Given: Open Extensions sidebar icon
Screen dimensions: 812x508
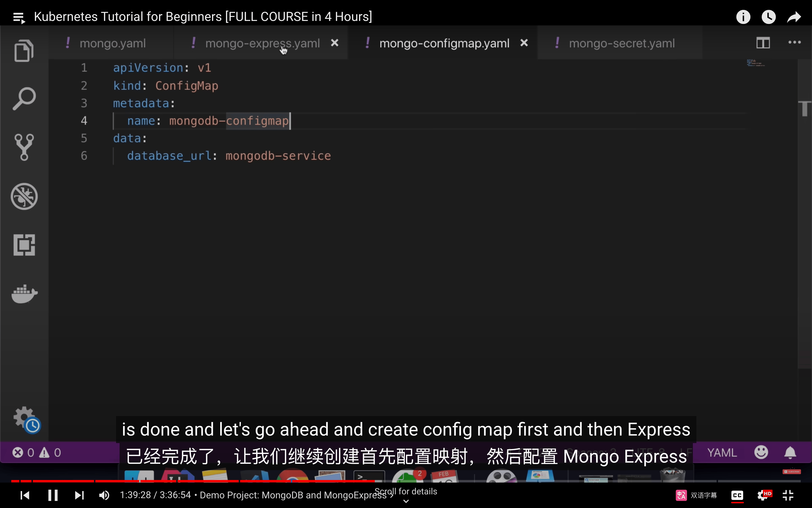Looking at the screenshot, I should click(x=24, y=245).
